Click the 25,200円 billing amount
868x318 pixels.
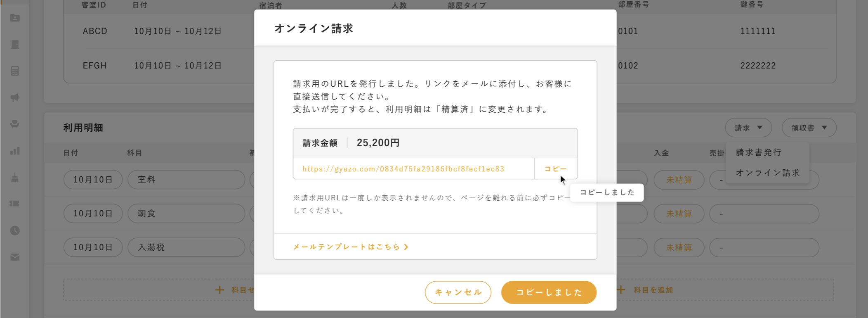point(378,143)
